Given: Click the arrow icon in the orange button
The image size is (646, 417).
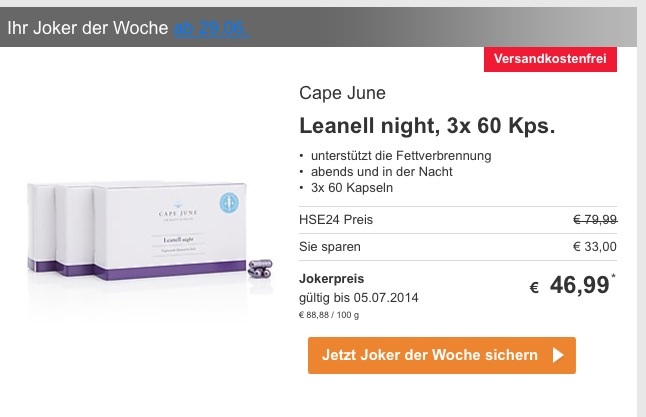Looking at the screenshot, I should (x=557, y=355).
